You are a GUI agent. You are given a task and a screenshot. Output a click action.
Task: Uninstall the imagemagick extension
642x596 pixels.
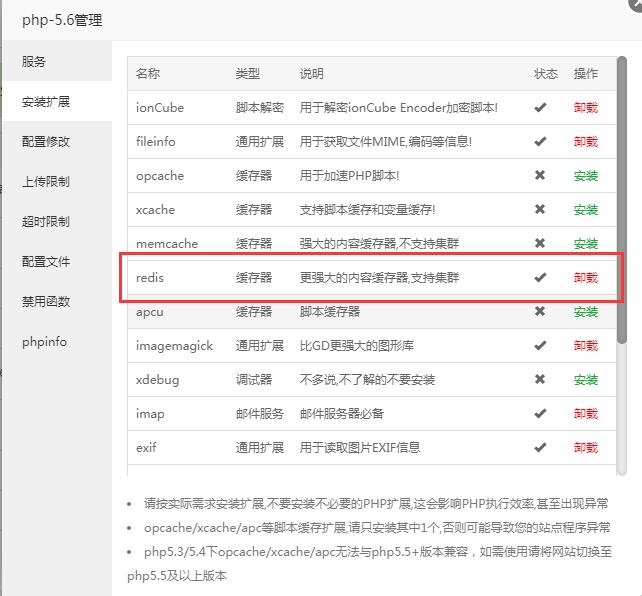585,345
